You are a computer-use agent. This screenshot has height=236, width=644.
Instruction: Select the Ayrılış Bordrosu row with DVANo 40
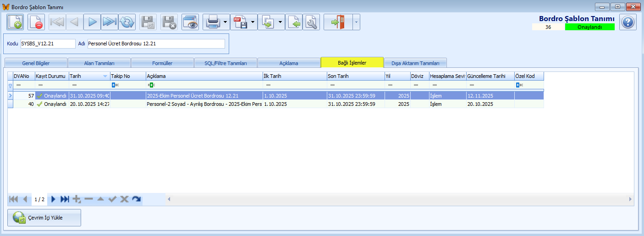[x=204, y=104]
